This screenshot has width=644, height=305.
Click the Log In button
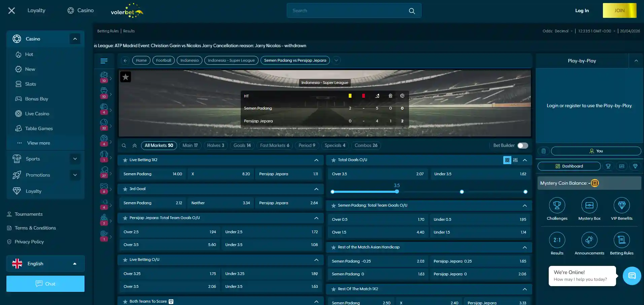tap(582, 11)
